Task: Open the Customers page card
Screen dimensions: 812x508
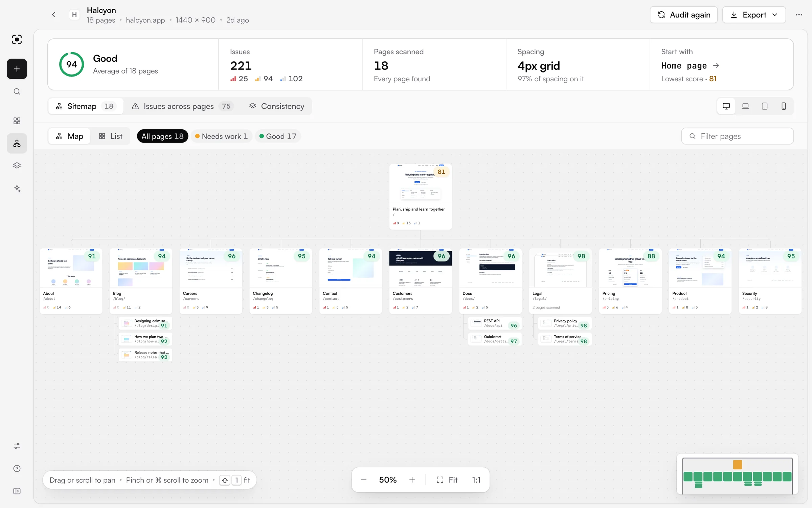Action: pos(420,281)
